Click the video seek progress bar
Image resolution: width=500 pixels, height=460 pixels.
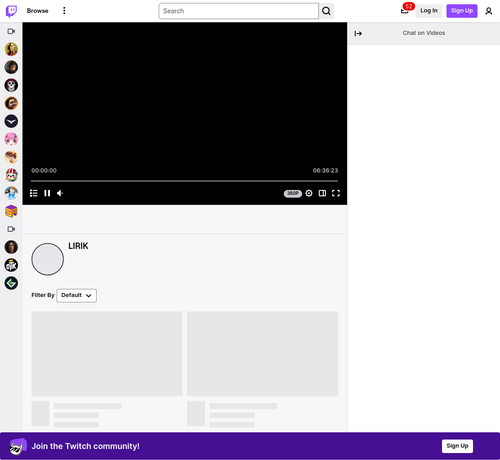pos(184,181)
